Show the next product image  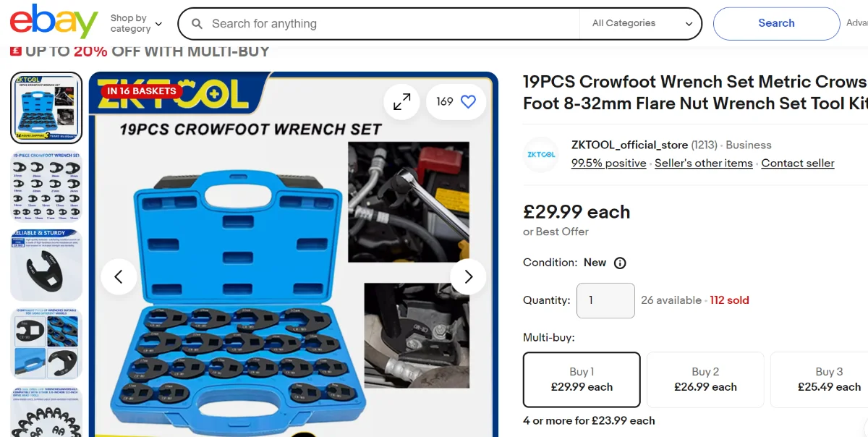[468, 276]
